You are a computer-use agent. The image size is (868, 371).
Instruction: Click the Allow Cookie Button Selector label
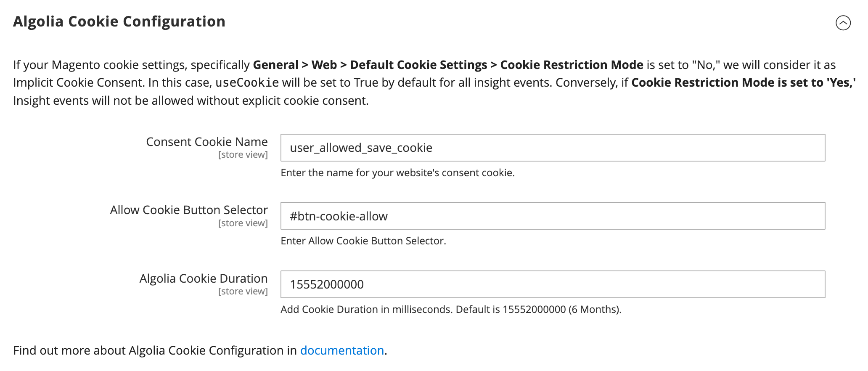point(188,210)
